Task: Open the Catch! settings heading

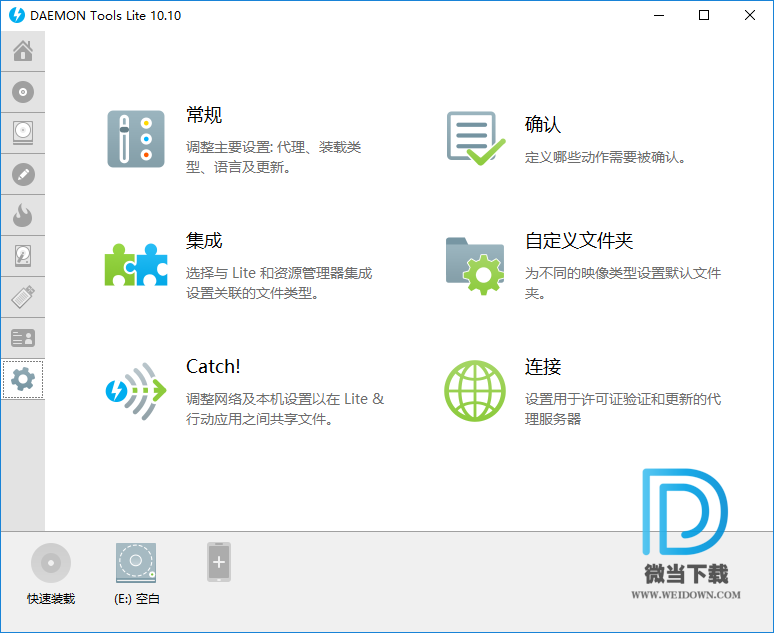Action: click(213, 367)
